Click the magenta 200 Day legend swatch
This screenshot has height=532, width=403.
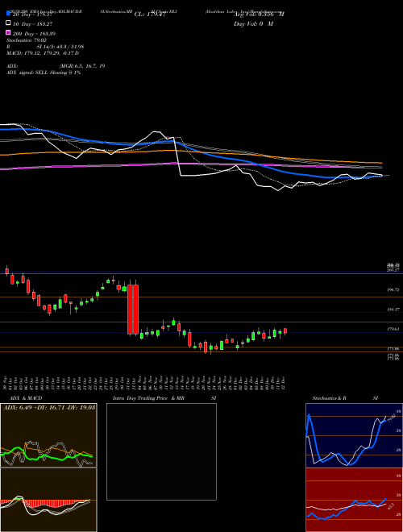9,33
